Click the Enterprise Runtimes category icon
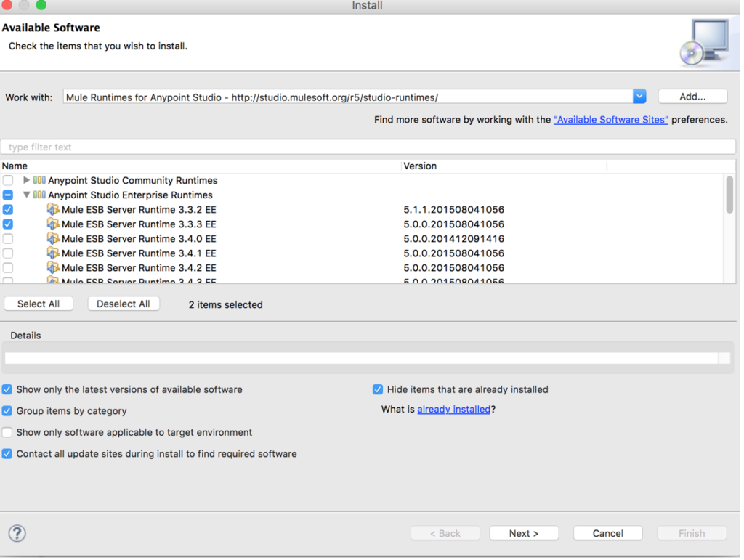The width and height of the screenshot is (744, 560). [x=39, y=195]
